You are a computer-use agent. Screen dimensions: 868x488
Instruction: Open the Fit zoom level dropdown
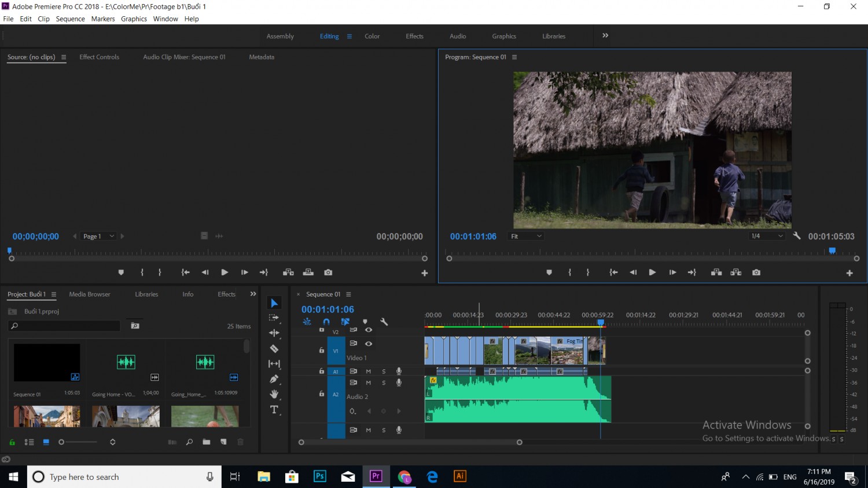point(526,236)
